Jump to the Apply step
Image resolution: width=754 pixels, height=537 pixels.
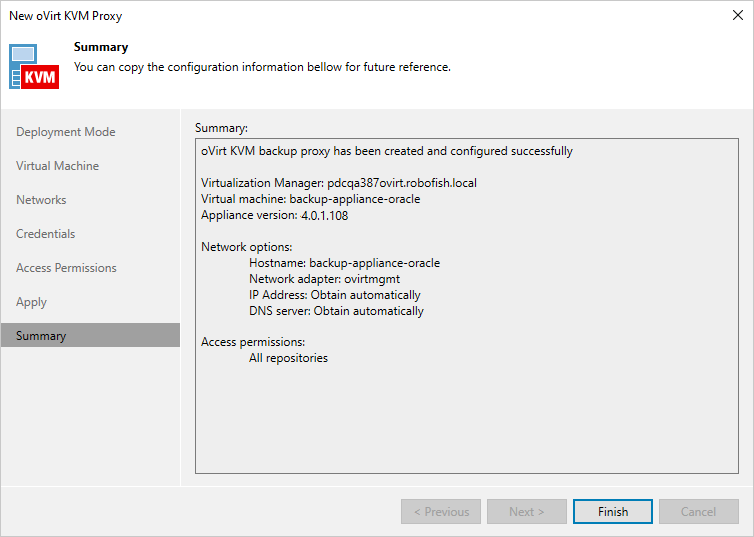32,302
